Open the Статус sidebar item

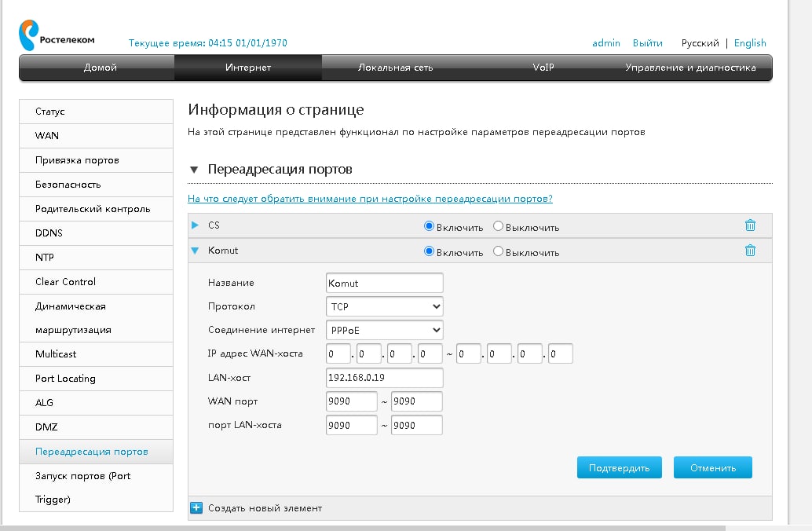pyautogui.click(x=97, y=112)
